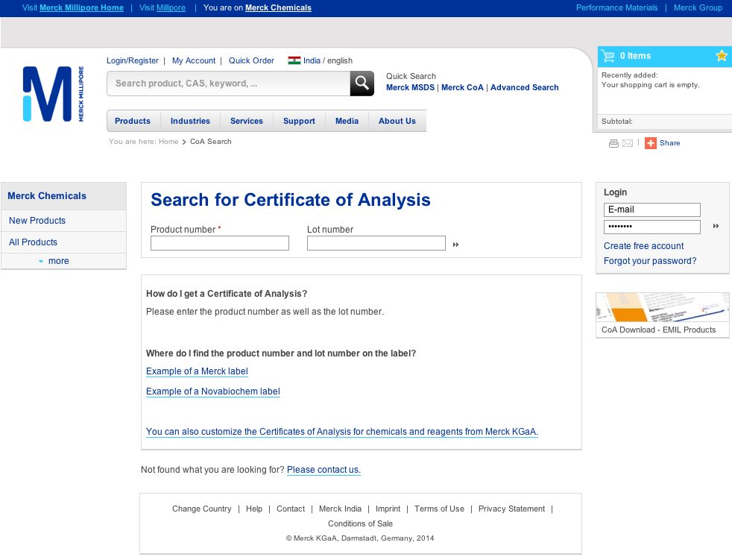The height and width of the screenshot is (560, 732).
Task: Open the Support menu
Action: [299, 121]
